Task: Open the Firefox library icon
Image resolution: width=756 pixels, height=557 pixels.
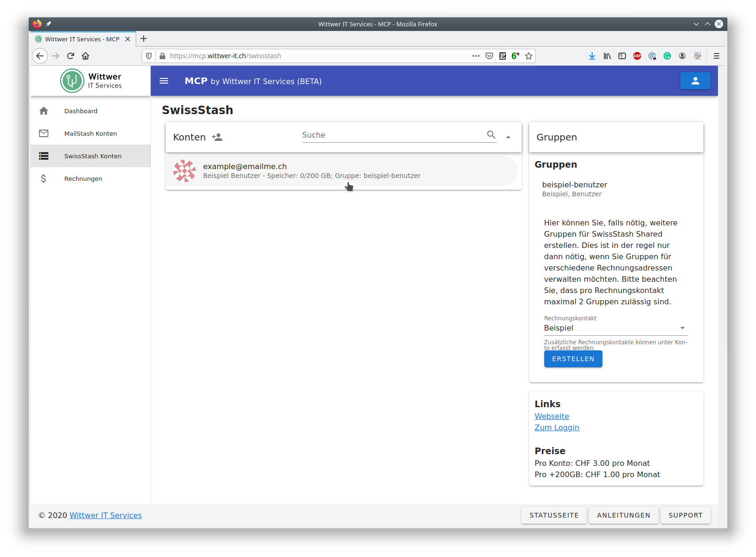Action: click(607, 56)
